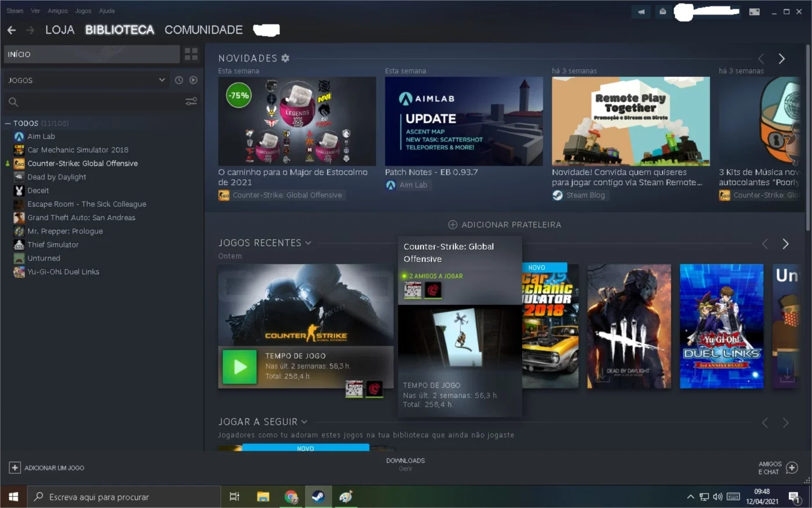Image resolution: width=812 pixels, height=508 pixels.
Task: Toggle collections grid view icon
Action: pos(191,54)
